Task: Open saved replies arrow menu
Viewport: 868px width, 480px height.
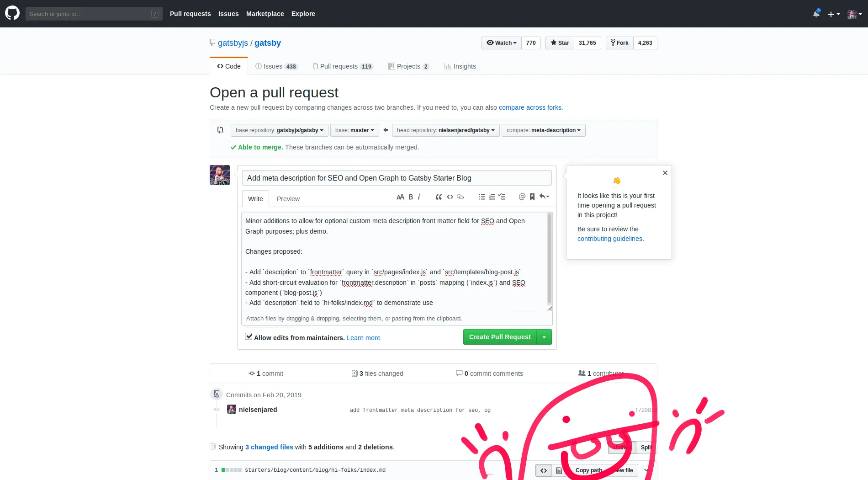Action: click(x=544, y=197)
